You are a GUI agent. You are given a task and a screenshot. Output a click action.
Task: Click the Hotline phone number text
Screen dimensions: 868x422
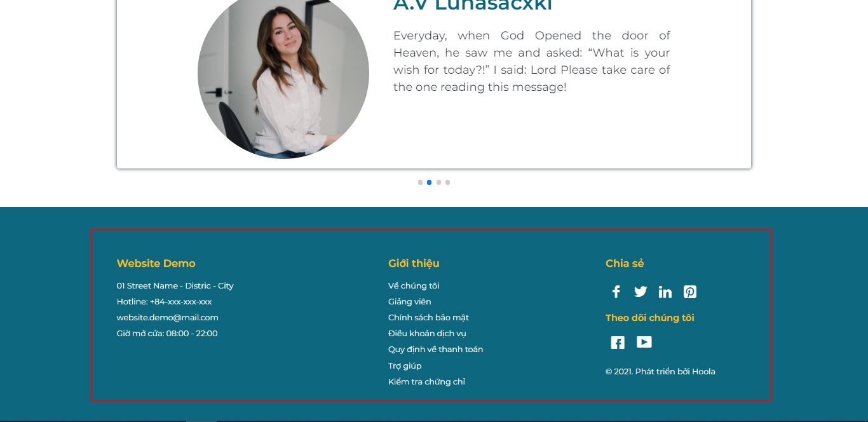click(181, 302)
